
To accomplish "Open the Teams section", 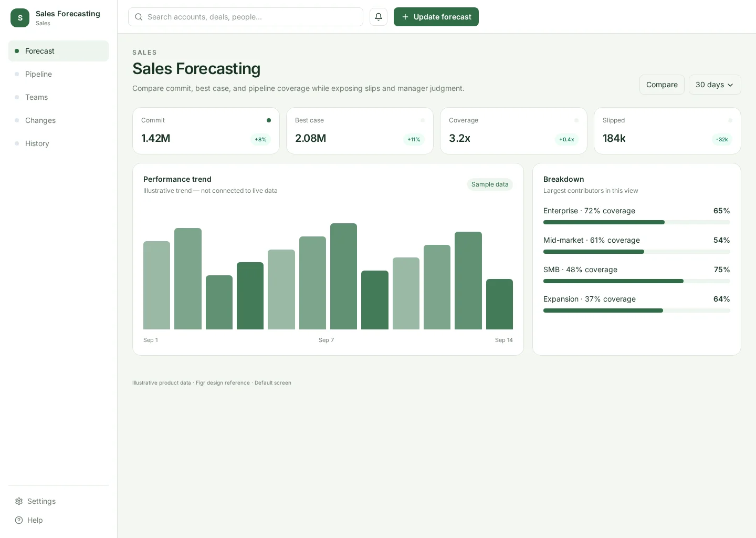I will click(58, 97).
